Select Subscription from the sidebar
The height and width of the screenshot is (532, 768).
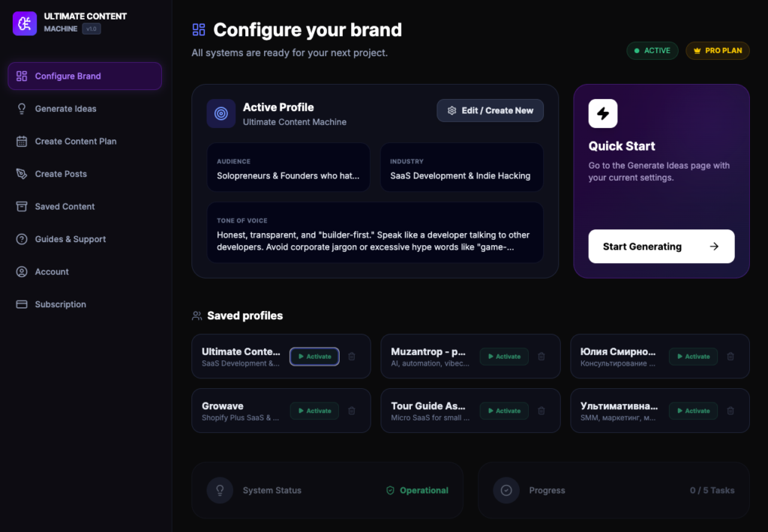tap(60, 304)
